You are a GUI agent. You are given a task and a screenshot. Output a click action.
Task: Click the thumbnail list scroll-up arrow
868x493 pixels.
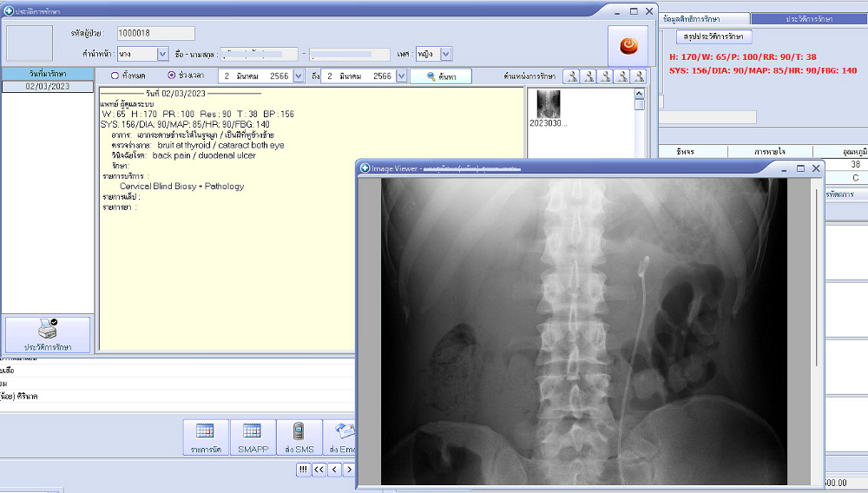click(x=640, y=94)
